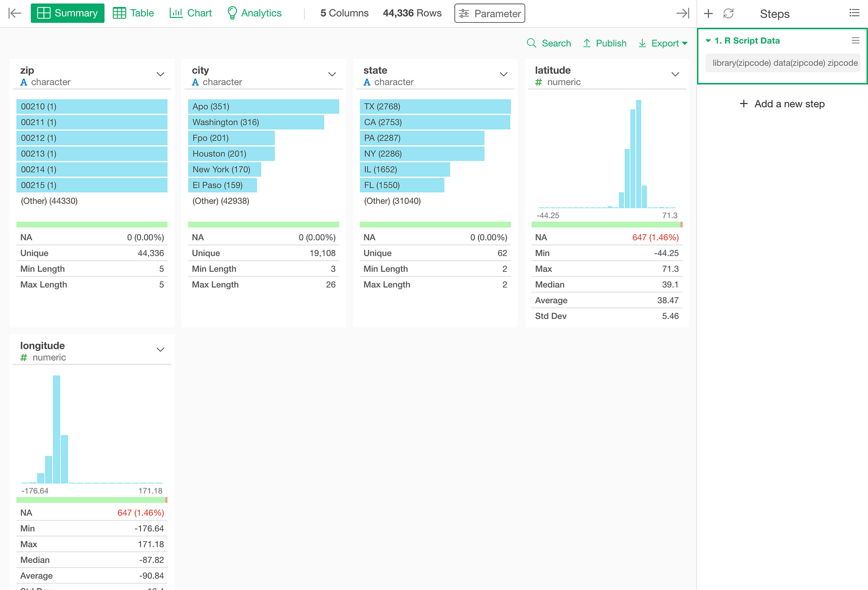This screenshot has width=868, height=590.
Task: Collapse the R Script Data step triangle
Action: (708, 41)
